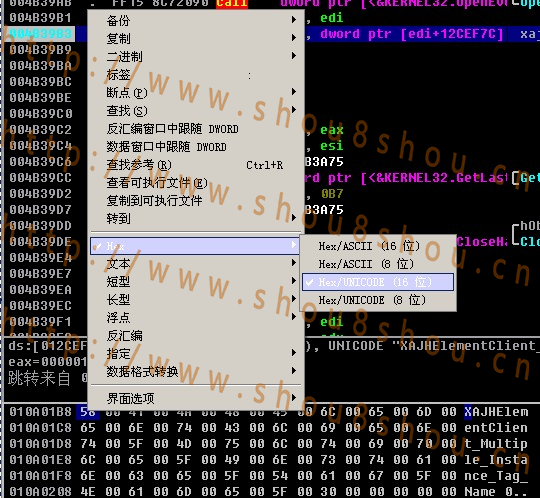Select the 标签 menu entry
Image resolution: width=540 pixels, height=498 pixels.
[196, 74]
